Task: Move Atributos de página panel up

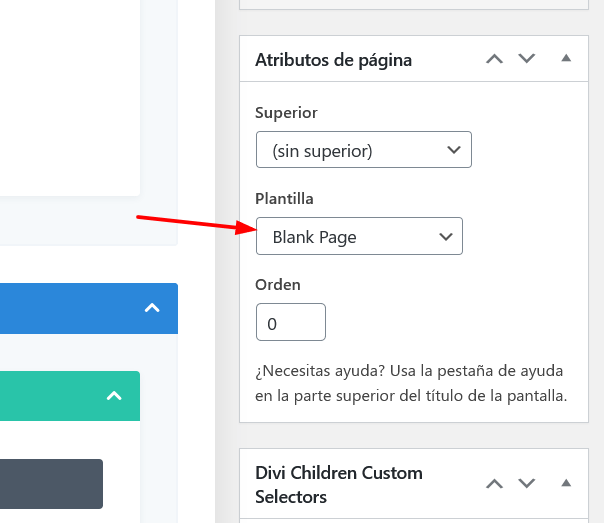Action: tap(495, 59)
